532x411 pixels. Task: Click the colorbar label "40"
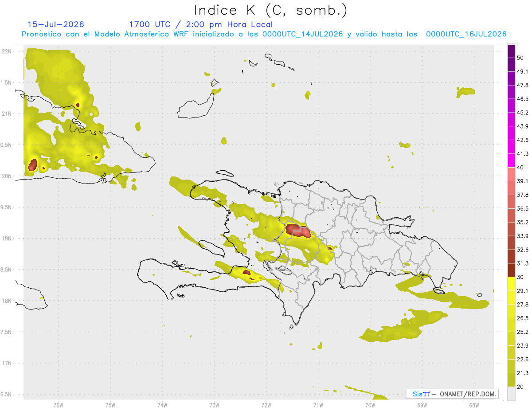point(521,167)
